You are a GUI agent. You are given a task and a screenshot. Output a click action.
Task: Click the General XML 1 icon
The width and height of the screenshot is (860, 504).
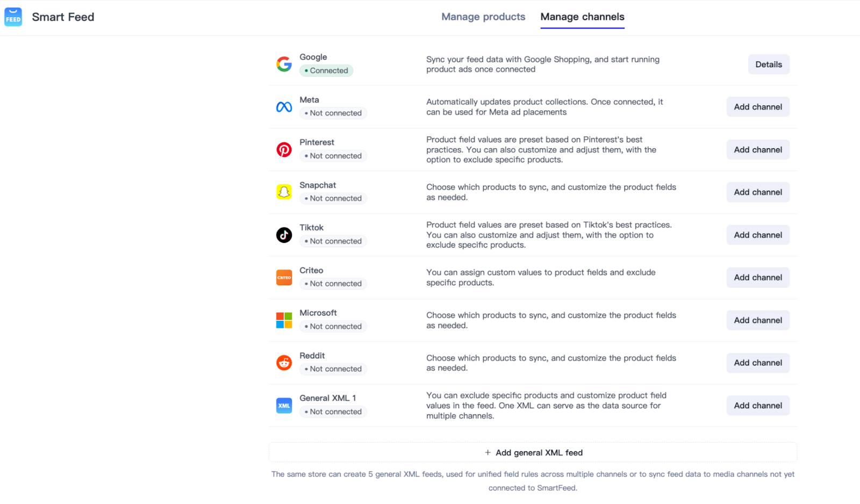pos(284,406)
